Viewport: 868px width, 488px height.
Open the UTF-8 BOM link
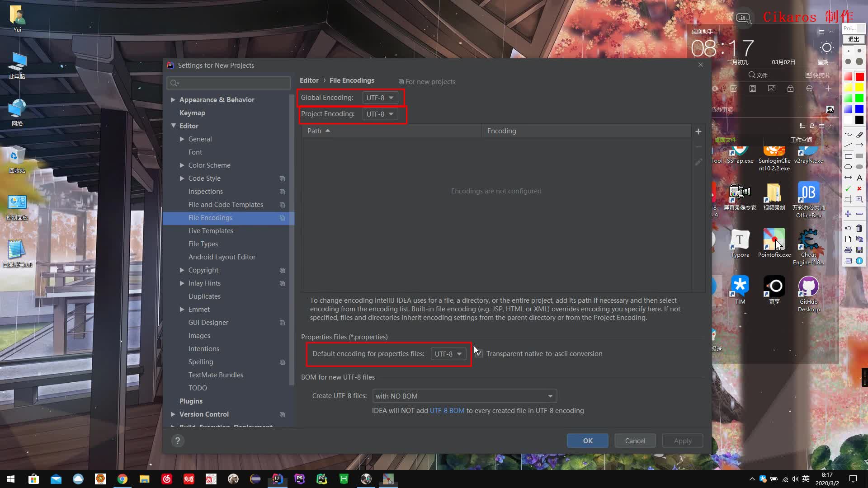[x=447, y=411]
